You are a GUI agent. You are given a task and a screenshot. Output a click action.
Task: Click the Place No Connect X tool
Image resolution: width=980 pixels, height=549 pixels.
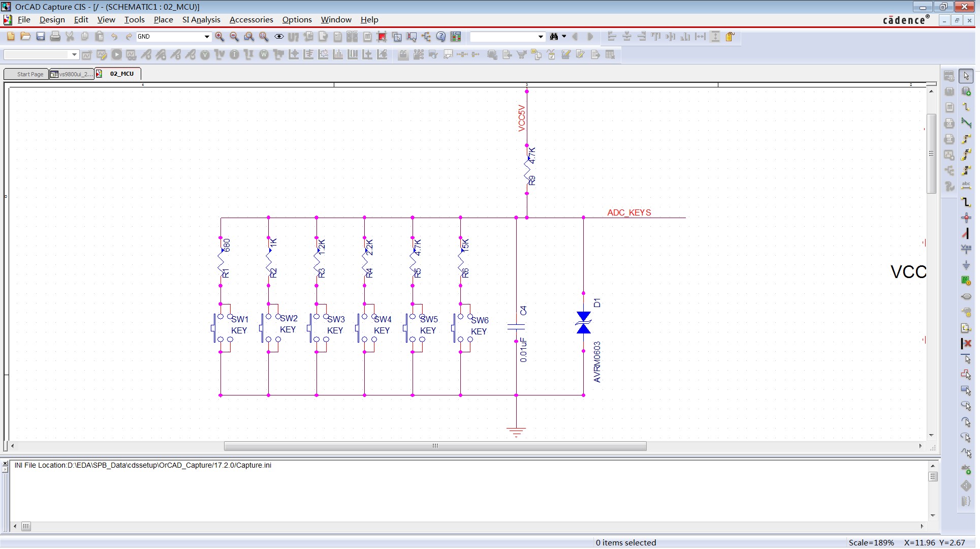pos(966,344)
